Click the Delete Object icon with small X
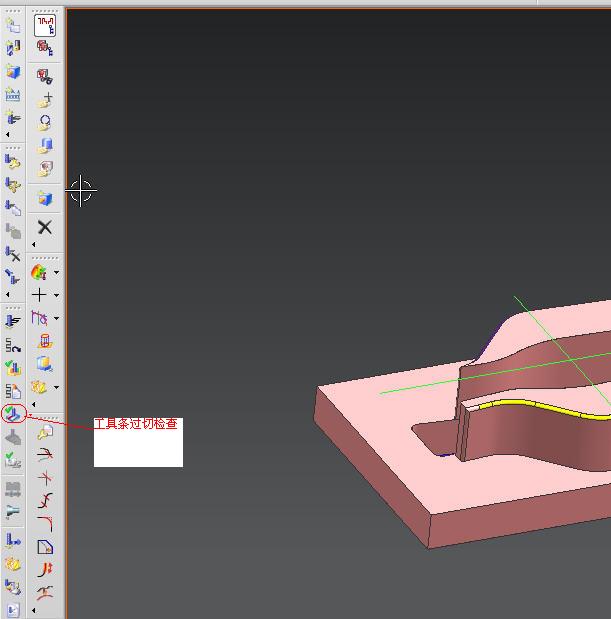This screenshot has width=611, height=619. (x=13, y=254)
